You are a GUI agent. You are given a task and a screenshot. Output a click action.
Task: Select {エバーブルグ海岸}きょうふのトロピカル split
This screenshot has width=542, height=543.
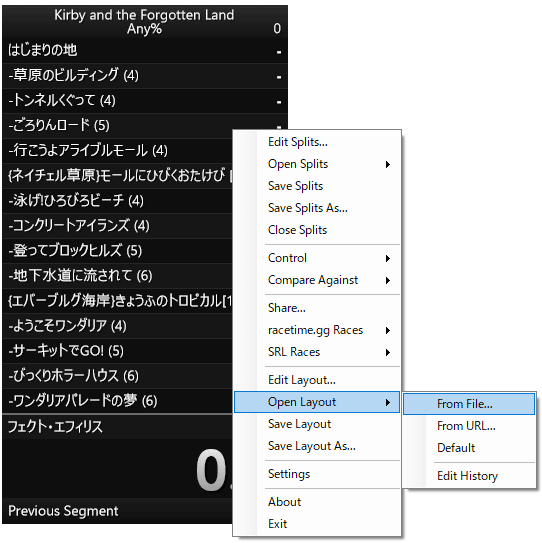coord(117,301)
